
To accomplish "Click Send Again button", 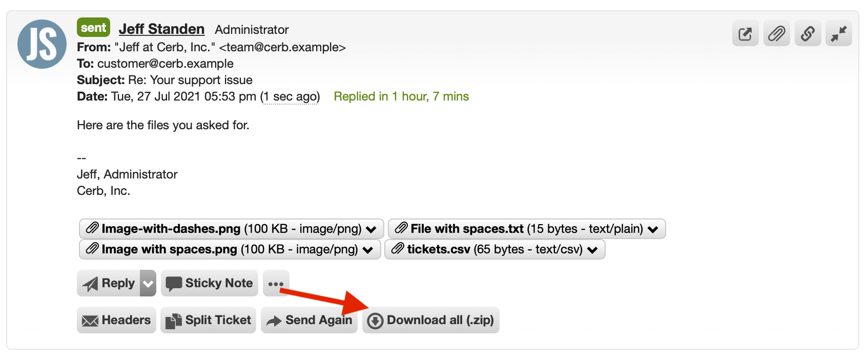I will (x=309, y=320).
